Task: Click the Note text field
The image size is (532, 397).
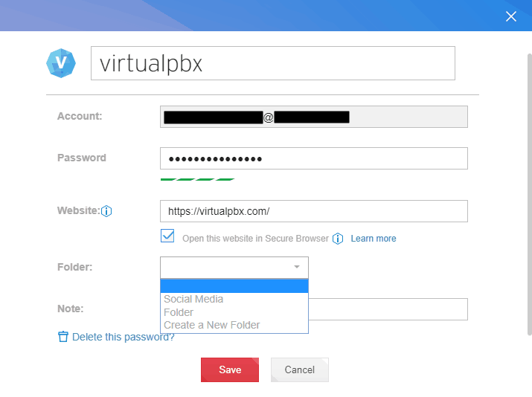Action: click(388, 309)
